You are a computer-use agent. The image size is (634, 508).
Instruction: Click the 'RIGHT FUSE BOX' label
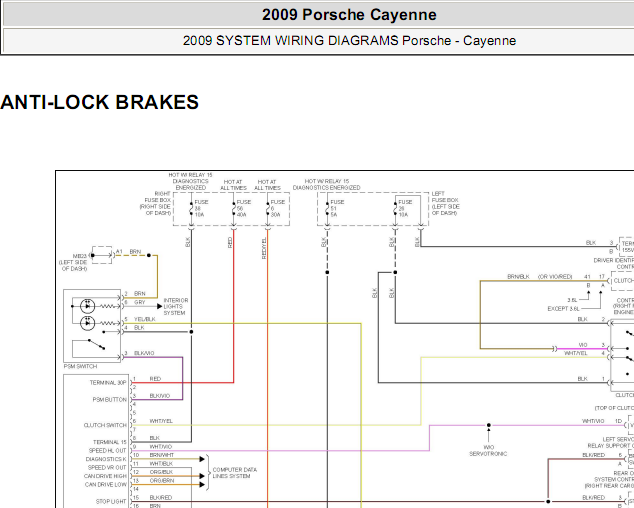[x=156, y=203]
